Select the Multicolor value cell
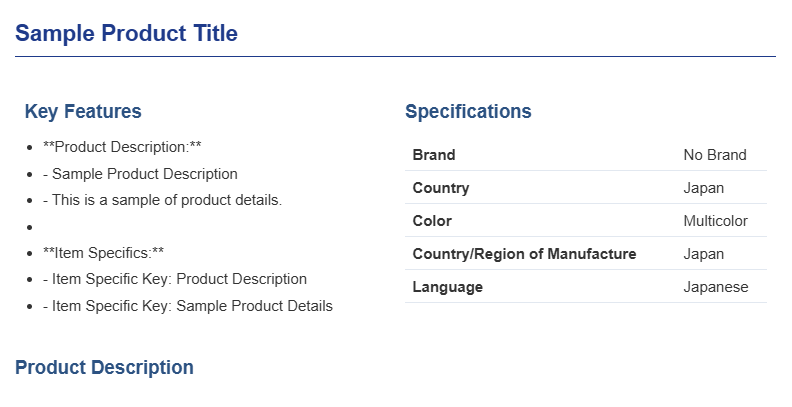The height and width of the screenshot is (407, 792). point(716,221)
